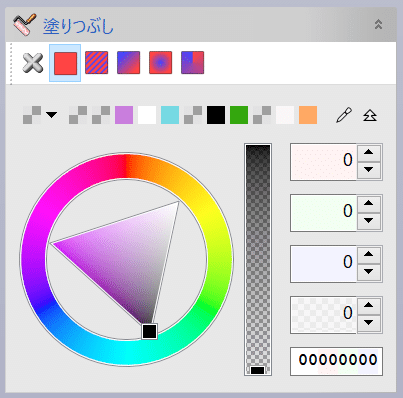Click the black handle on opacity slider

coord(258,370)
